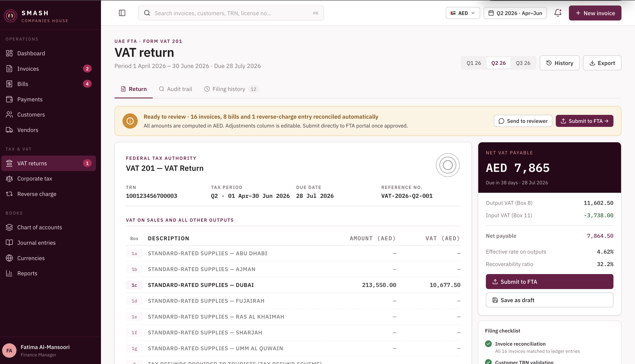Image resolution: width=635 pixels, height=364 pixels.
Task: Click Net payable 7,864.50
Action: point(600,236)
